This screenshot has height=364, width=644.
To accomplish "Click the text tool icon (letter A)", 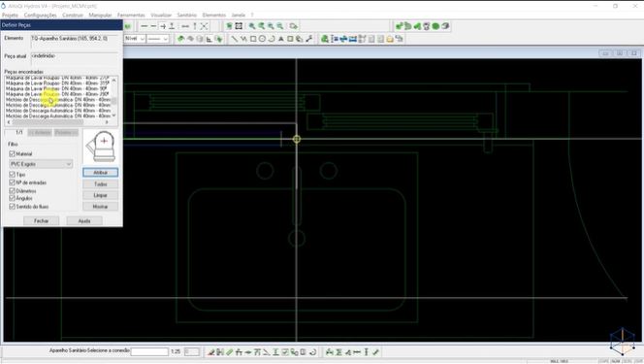I will (281, 39).
